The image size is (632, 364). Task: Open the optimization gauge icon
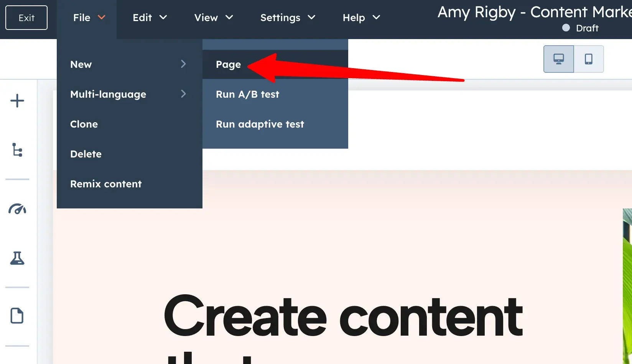[17, 209]
